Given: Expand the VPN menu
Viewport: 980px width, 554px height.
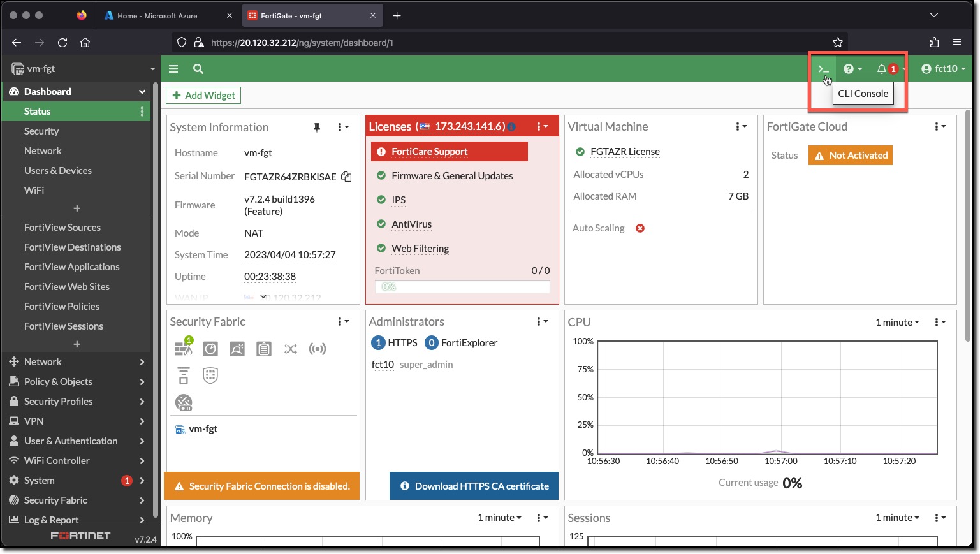Looking at the screenshot, I should (x=77, y=421).
